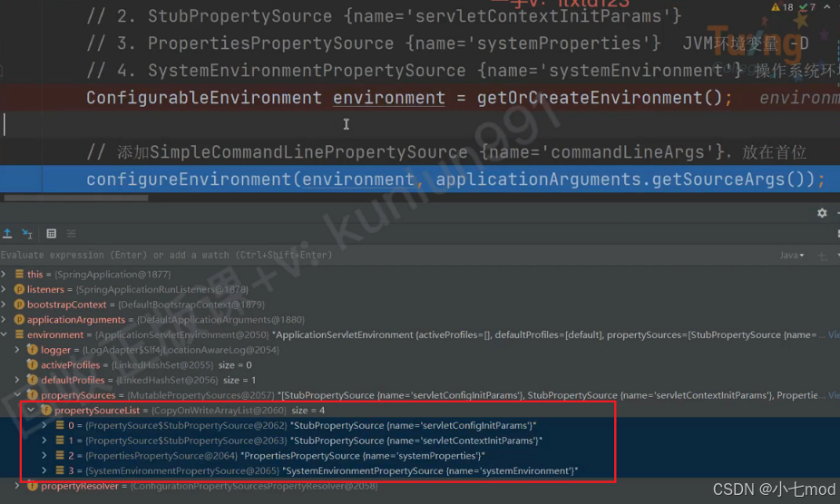The height and width of the screenshot is (504, 840).
Task: Select the PropertiesPropertySource@2064 row
Action: [x=420, y=455]
